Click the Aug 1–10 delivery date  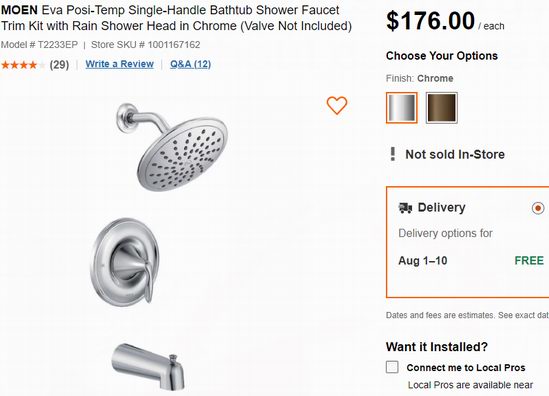coord(423,261)
